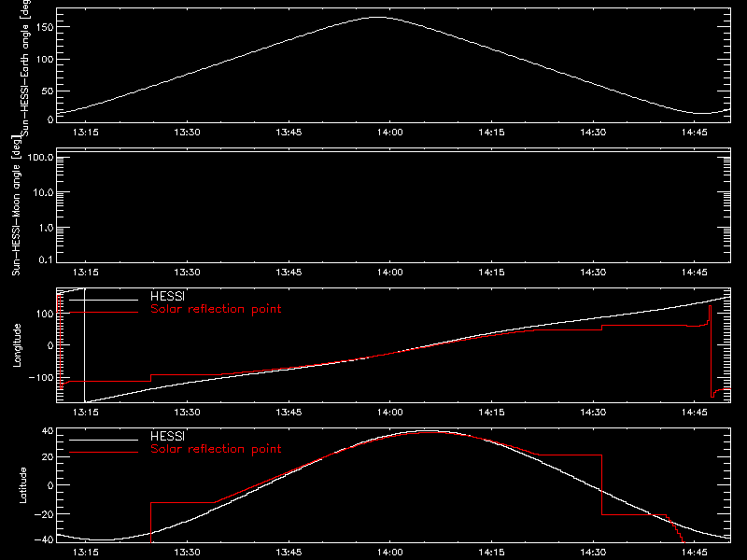The width and height of the screenshot is (747, 560).
Task: Select the -100 tick on Longitude axis
Action: (x=41, y=378)
